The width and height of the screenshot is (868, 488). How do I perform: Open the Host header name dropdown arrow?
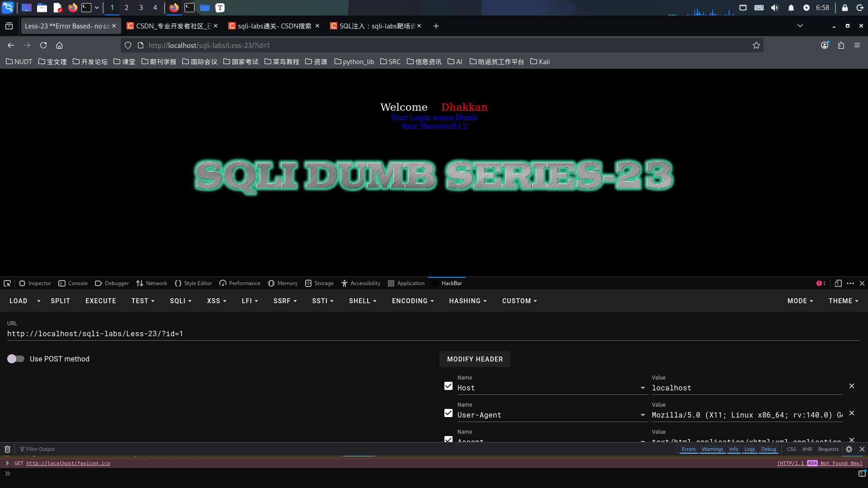click(642, 388)
